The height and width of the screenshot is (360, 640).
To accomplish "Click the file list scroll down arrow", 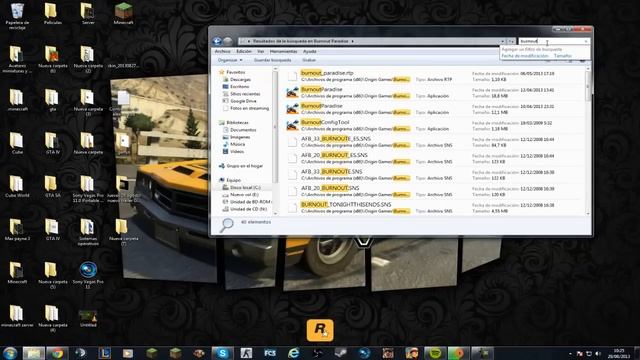I will pyautogui.click(x=588, y=213).
